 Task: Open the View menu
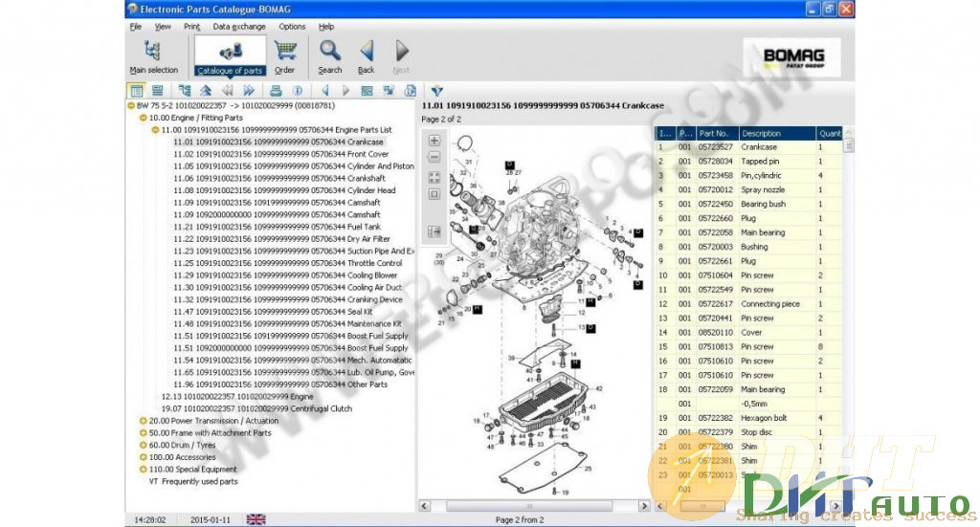(x=163, y=27)
